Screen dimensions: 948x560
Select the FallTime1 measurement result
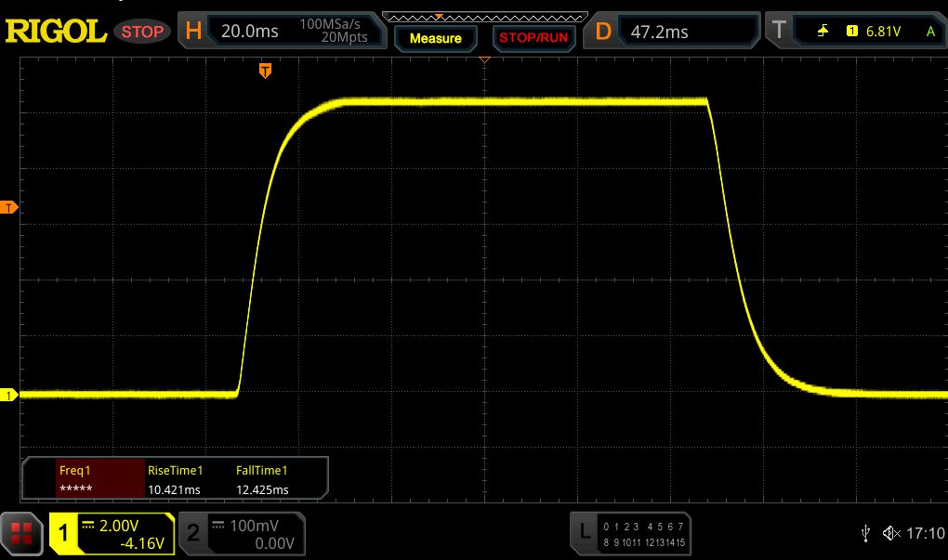263,480
